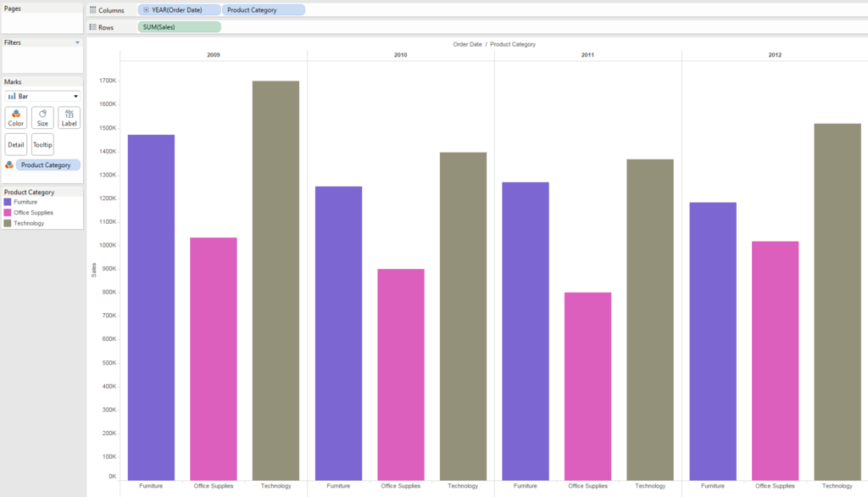Click the Pages shelf header
The height and width of the screenshot is (497, 868).
tap(13, 8)
